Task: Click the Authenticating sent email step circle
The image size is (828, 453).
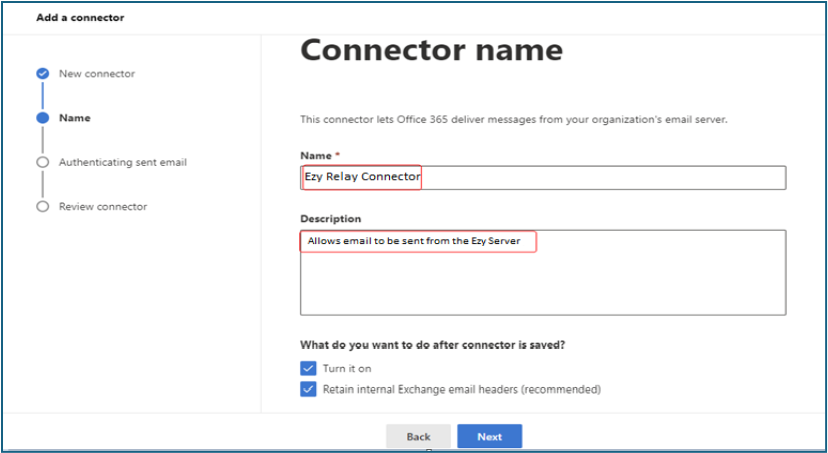Action: tap(43, 162)
